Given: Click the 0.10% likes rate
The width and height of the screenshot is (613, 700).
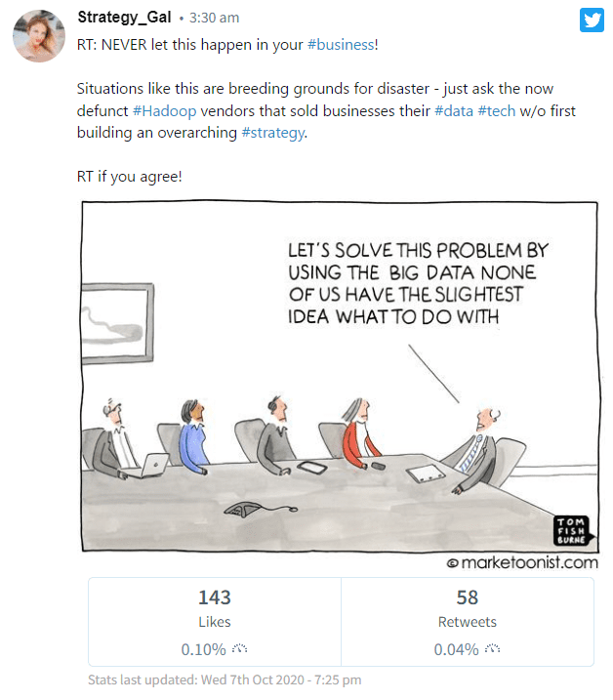Looking at the screenshot, I should pyautogui.click(x=204, y=649).
